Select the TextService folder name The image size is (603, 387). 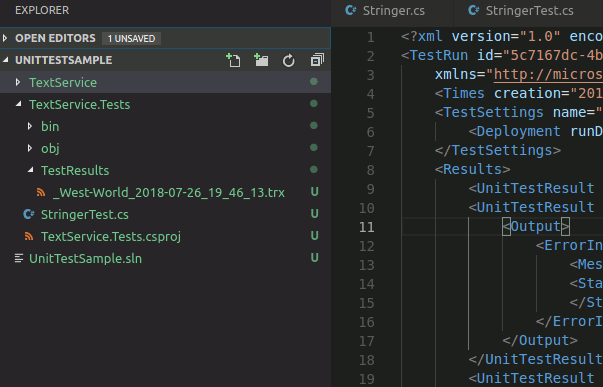[x=63, y=82]
